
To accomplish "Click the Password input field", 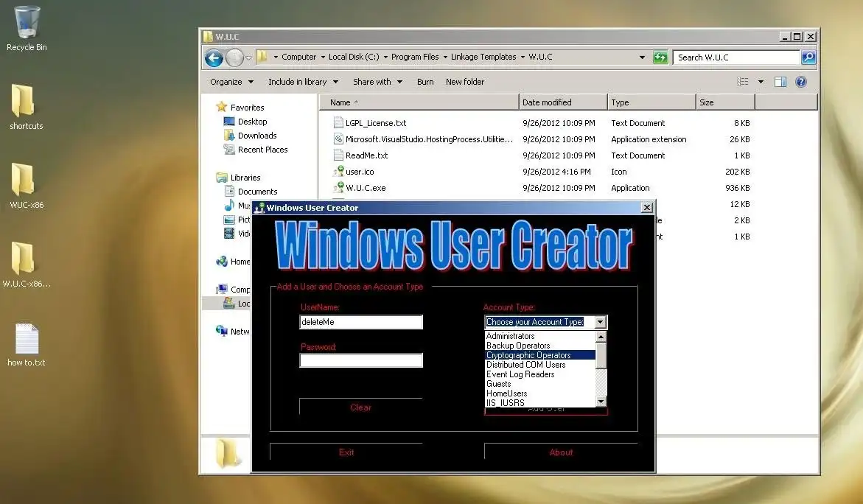I will (x=361, y=360).
